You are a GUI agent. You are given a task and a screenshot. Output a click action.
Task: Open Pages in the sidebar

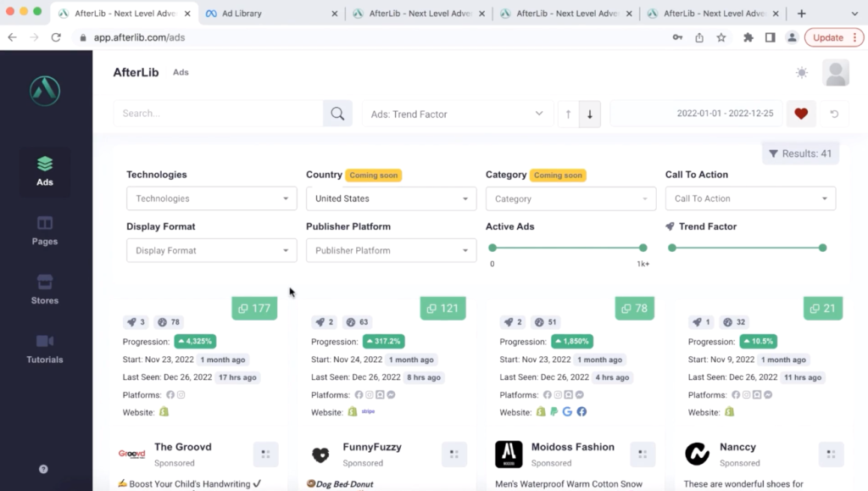pyautogui.click(x=45, y=230)
